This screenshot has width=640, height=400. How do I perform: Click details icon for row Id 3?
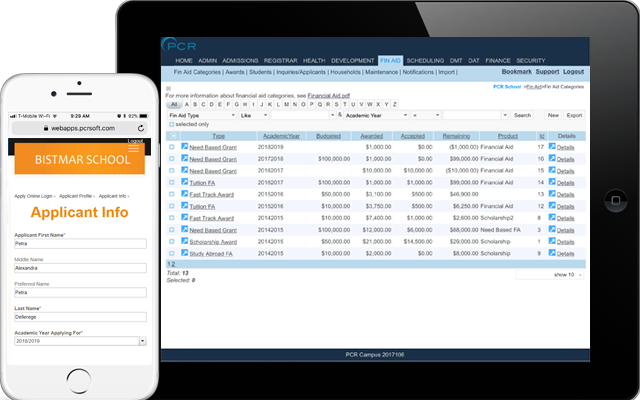tap(552, 229)
